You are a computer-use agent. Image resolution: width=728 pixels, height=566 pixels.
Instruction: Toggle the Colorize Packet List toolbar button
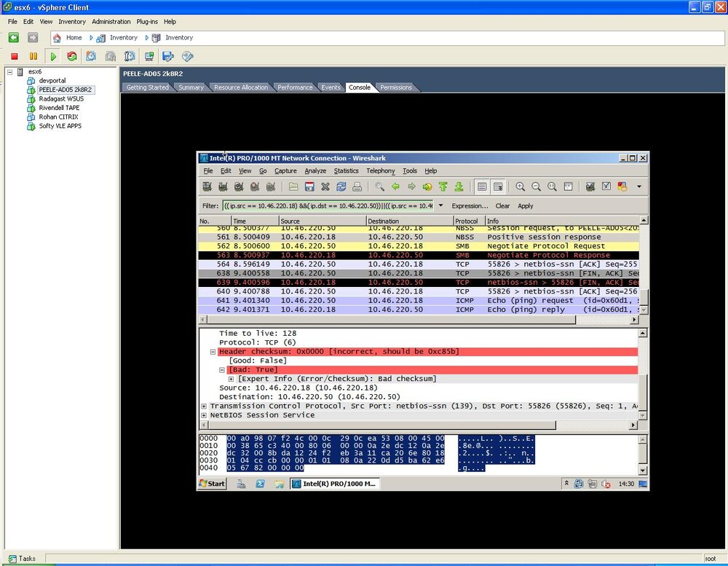482,186
